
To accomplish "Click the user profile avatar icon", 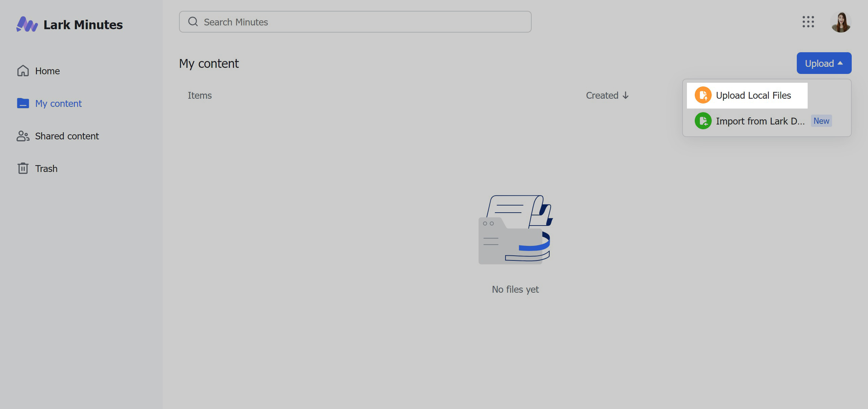I will (x=842, y=22).
